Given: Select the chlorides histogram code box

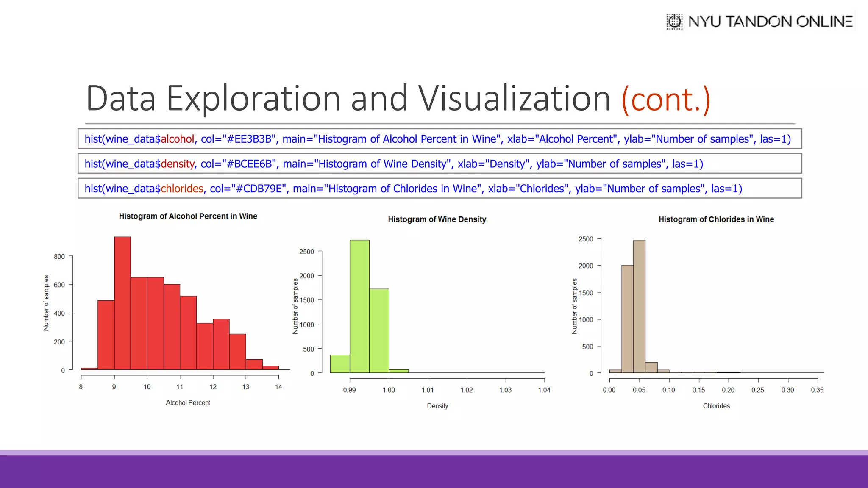Looking at the screenshot, I should (440, 189).
